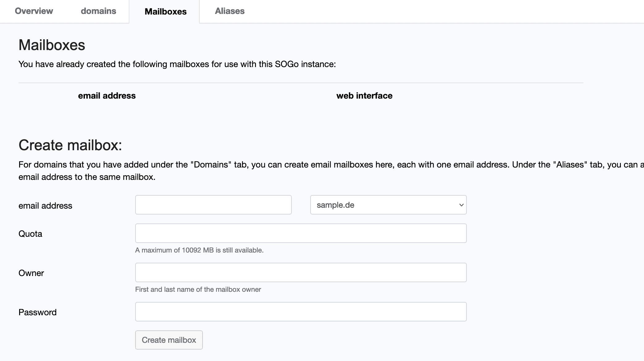The height and width of the screenshot is (361, 644).
Task: Focus the Password input field
Action: (x=300, y=312)
